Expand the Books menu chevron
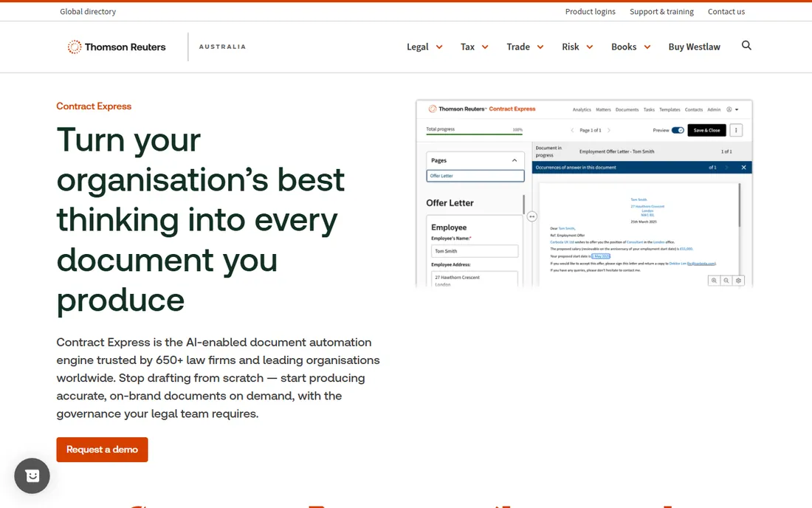Screen dimensions: 812x508 pos(647,47)
